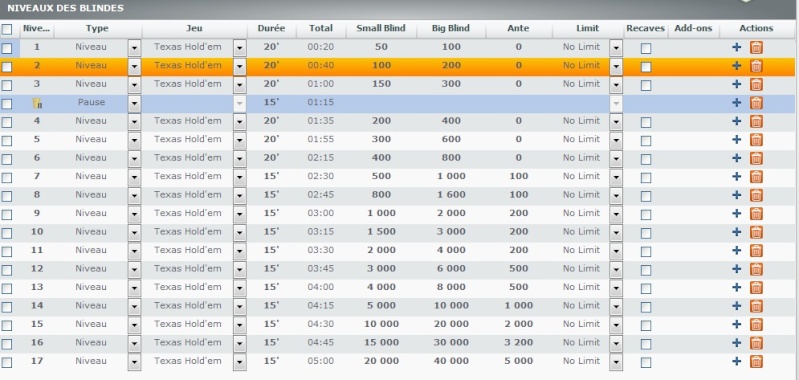Click level number 13 cell
799x380 pixels.
37,287
